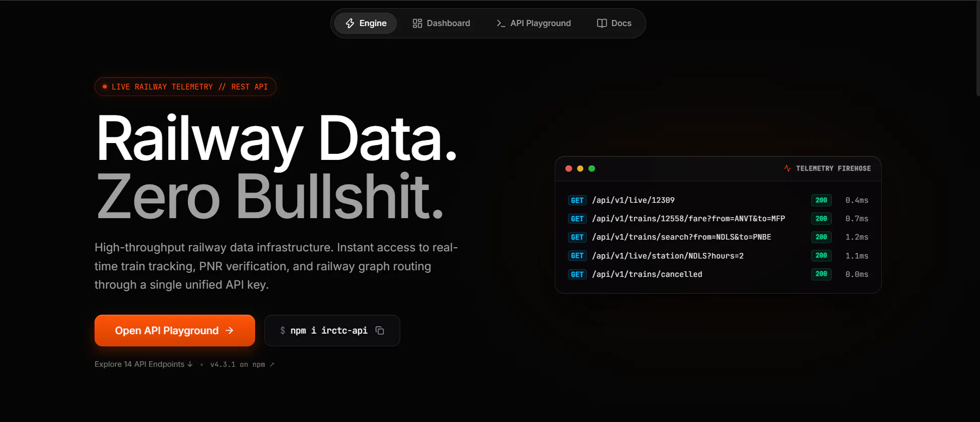
Task: Select the fare?from=ANVT&to=MFP request path
Action: click(x=689, y=219)
